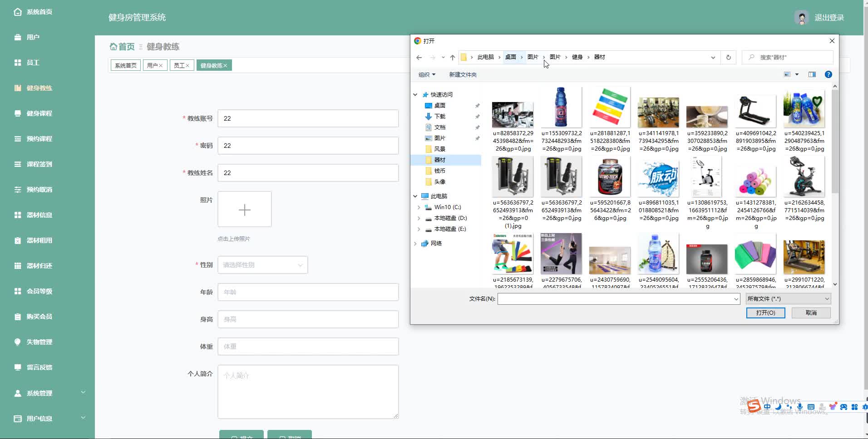Open the 性别 dropdown

[263, 265]
